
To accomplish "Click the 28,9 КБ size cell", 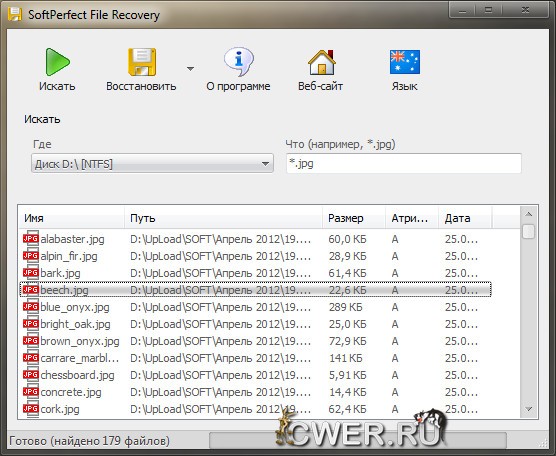I will tap(347, 256).
